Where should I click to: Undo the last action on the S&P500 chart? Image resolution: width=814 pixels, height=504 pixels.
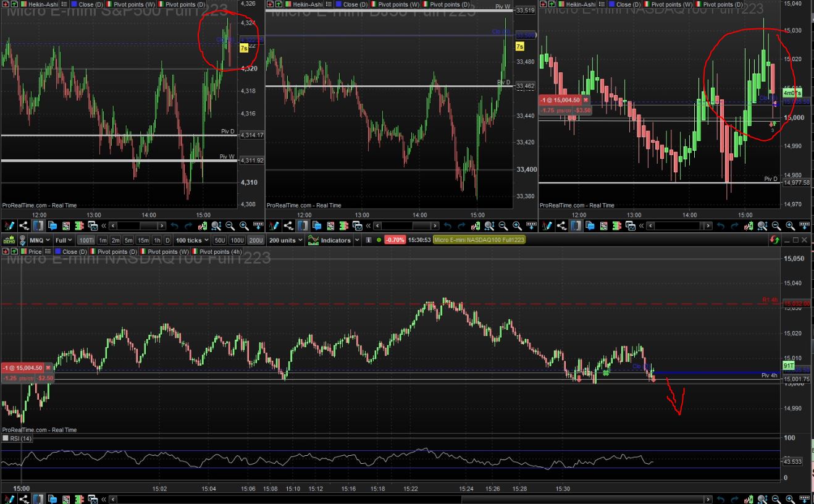pyautogui.click(x=174, y=226)
